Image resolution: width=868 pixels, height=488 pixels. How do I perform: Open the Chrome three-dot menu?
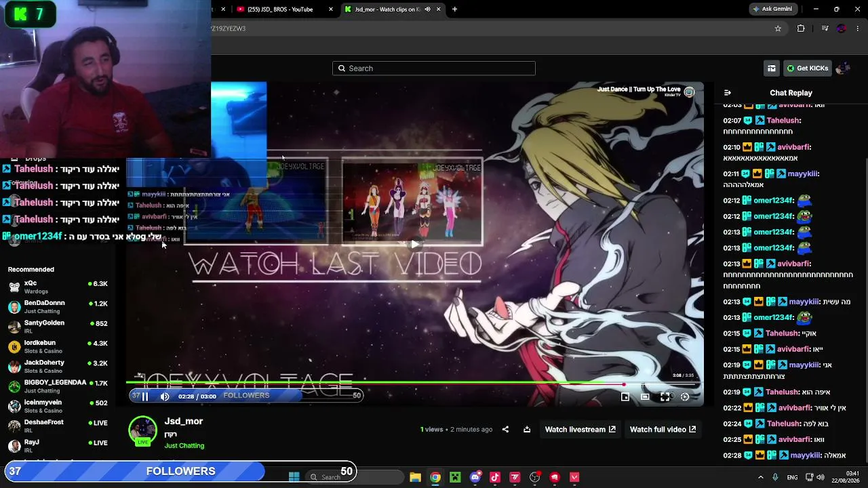coord(858,28)
